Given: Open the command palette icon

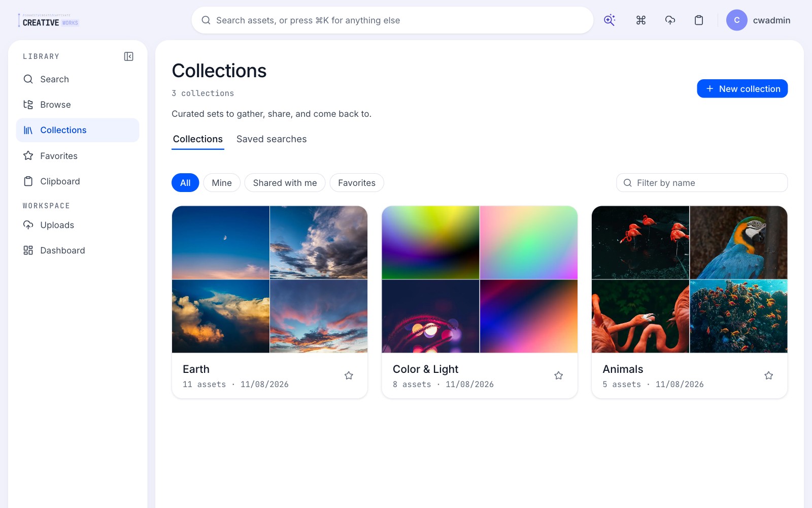Looking at the screenshot, I should (641, 20).
